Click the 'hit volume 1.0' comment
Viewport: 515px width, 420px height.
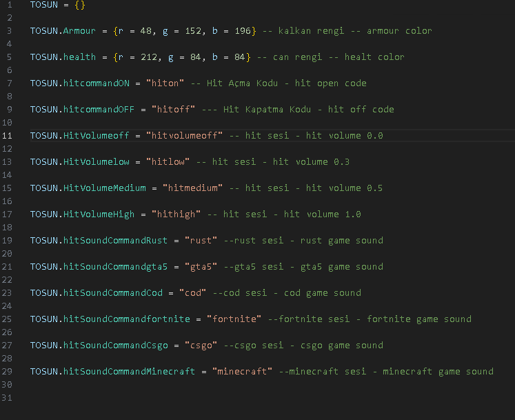pyautogui.click(x=322, y=214)
